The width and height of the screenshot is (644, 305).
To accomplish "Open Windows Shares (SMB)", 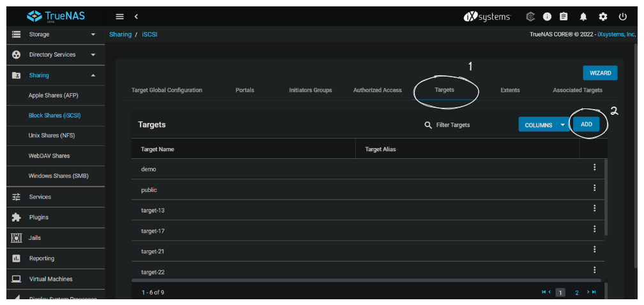I will (59, 176).
